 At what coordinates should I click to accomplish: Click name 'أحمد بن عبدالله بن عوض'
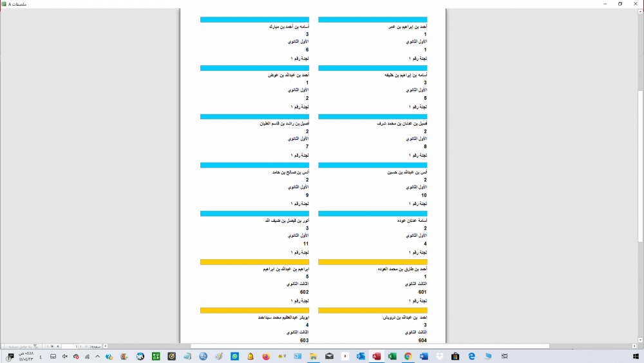coord(289,75)
